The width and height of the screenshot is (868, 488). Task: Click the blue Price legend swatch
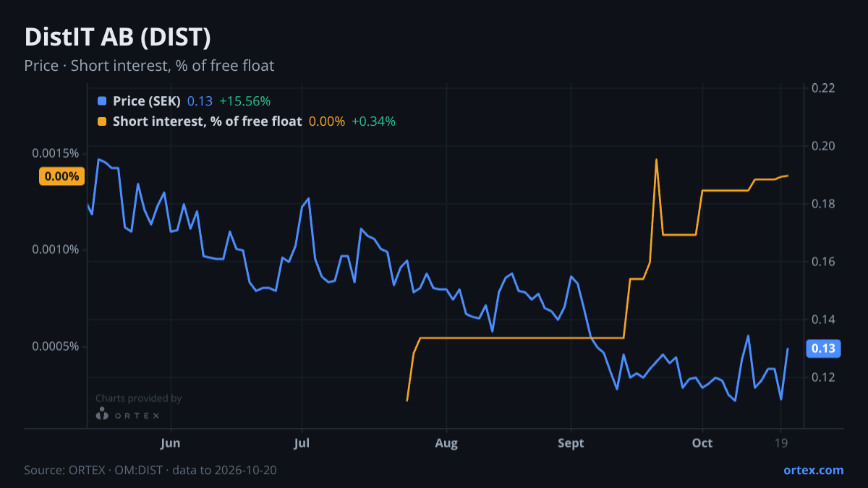point(102,102)
